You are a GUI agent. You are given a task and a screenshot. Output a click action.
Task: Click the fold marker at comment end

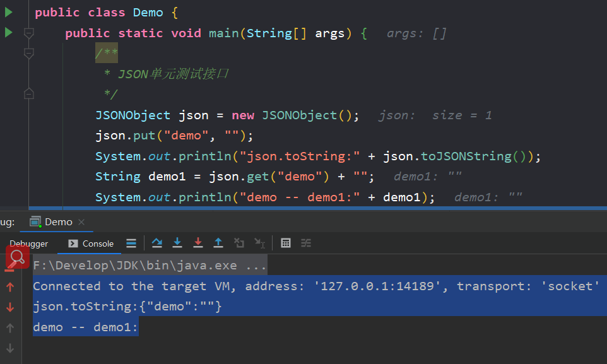(28, 94)
